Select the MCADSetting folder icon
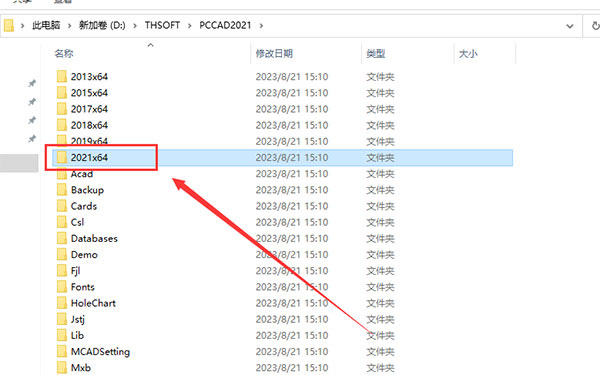The width and height of the screenshot is (600, 375). coord(62,351)
